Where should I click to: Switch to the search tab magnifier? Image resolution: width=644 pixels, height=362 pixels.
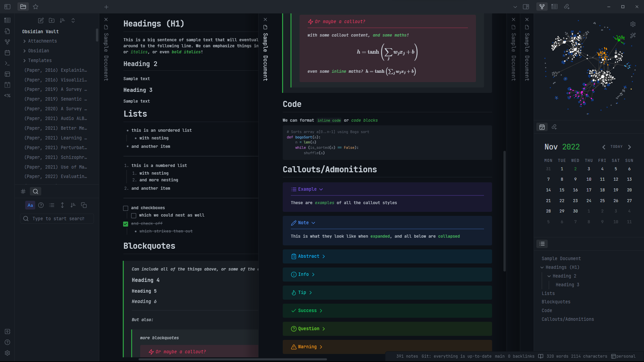click(x=36, y=191)
